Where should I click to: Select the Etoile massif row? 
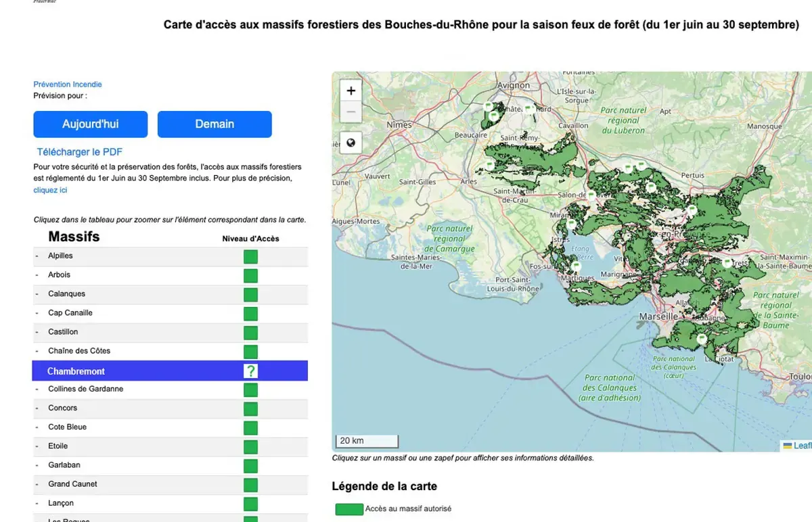click(x=170, y=446)
